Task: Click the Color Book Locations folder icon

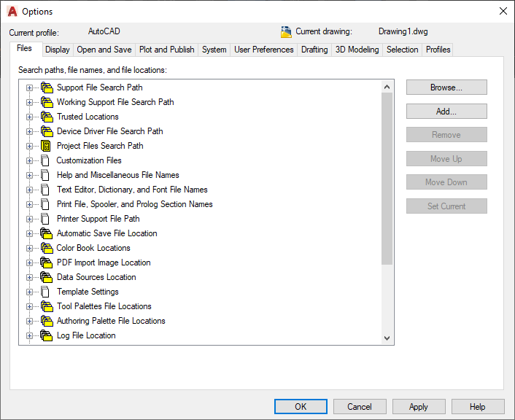Action: pyautogui.click(x=47, y=248)
